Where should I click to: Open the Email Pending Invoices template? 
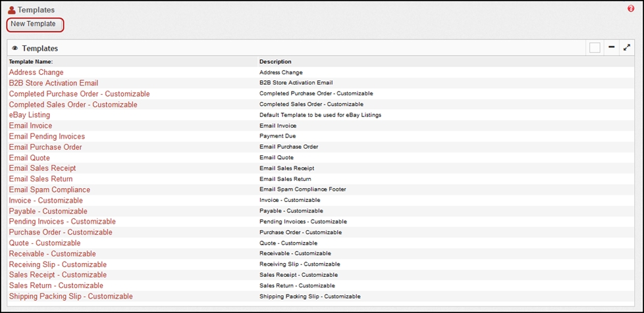47,136
